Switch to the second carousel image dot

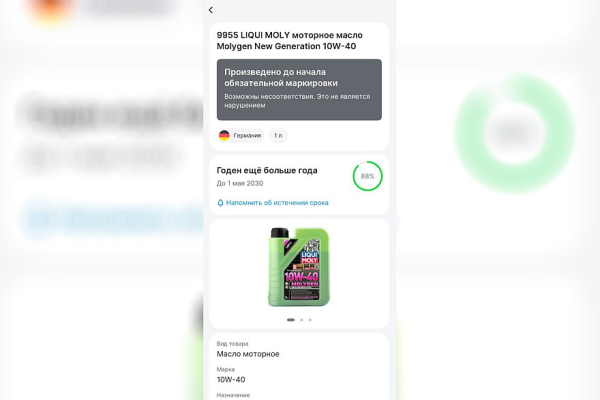302,320
